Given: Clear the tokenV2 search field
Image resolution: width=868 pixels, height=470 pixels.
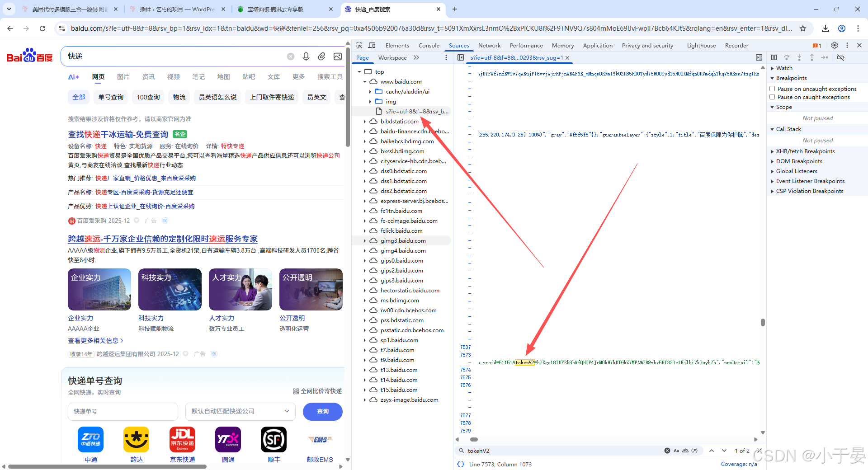Looking at the screenshot, I should 667,451.
